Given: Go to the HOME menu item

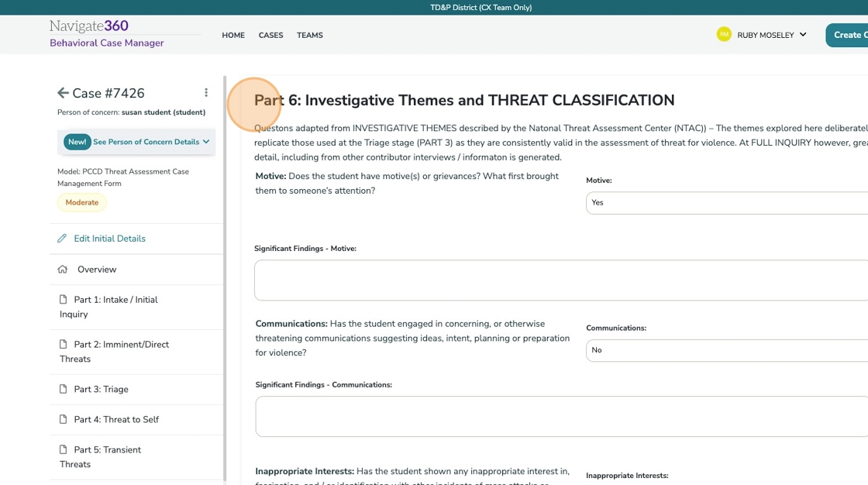Looking at the screenshot, I should [x=233, y=35].
